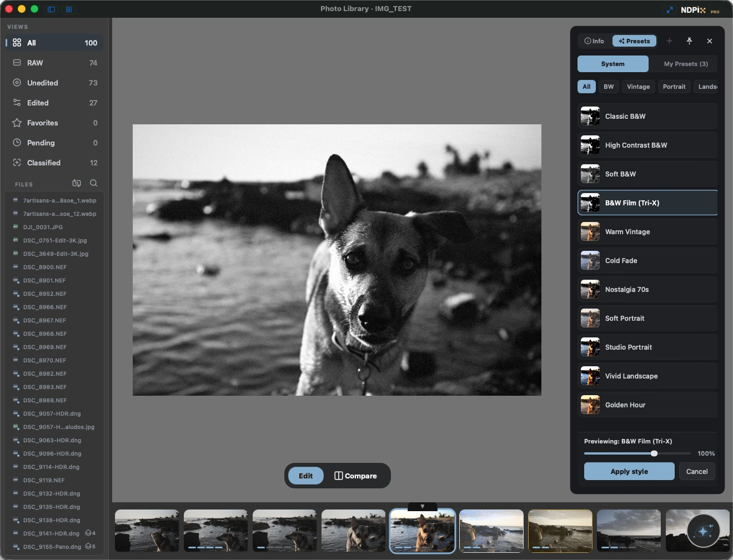Select the Presets tab

point(634,41)
